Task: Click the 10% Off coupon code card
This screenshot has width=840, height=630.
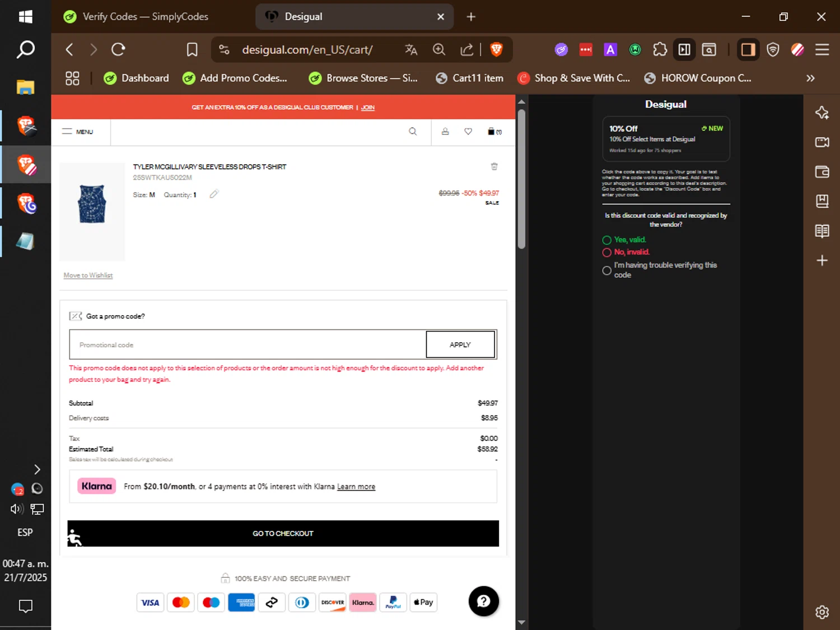Action: (666, 139)
